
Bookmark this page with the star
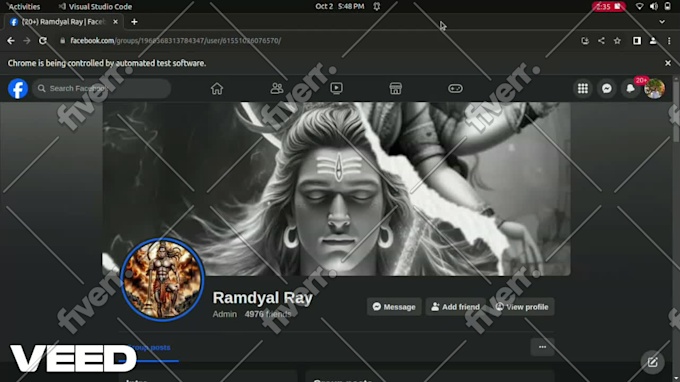coord(617,40)
